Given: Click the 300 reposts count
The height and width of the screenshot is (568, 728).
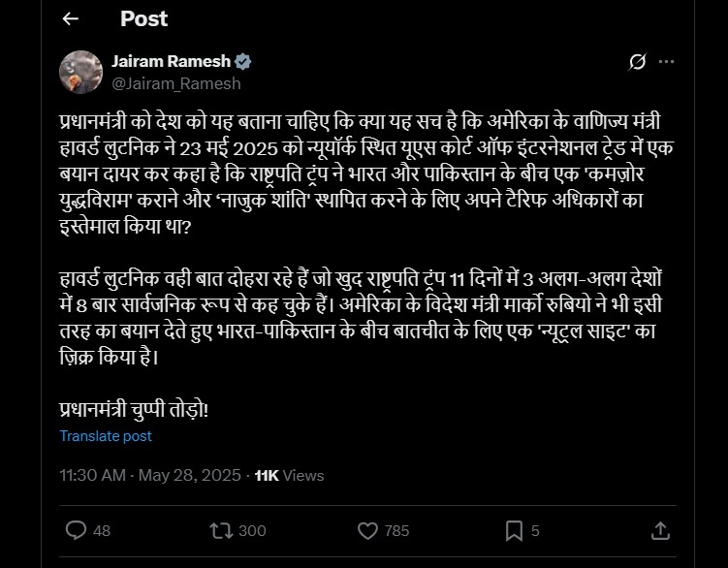Looking at the screenshot, I should point(252,531).
